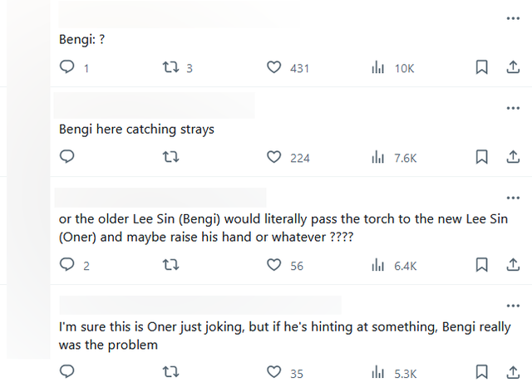
Task: Open more options for "Bengi: ?" tweet
Action: click(x=513, y=18)
